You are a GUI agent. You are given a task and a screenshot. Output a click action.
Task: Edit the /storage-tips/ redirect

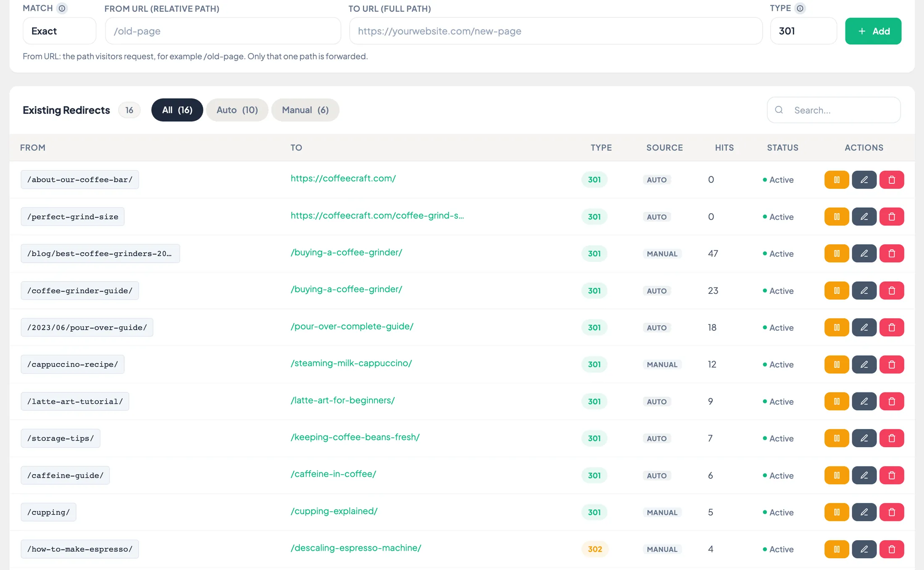(x=864, y=438)
